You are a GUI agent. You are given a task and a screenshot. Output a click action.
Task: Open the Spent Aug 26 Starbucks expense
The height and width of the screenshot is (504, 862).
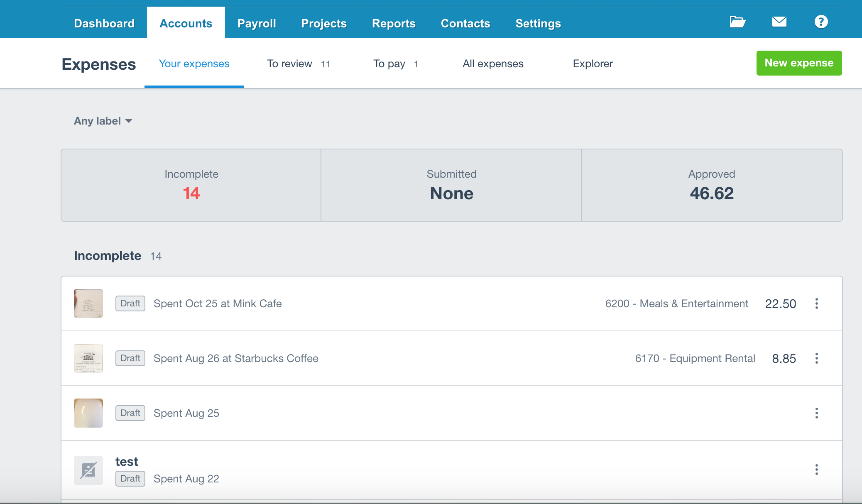coord(236,358)
